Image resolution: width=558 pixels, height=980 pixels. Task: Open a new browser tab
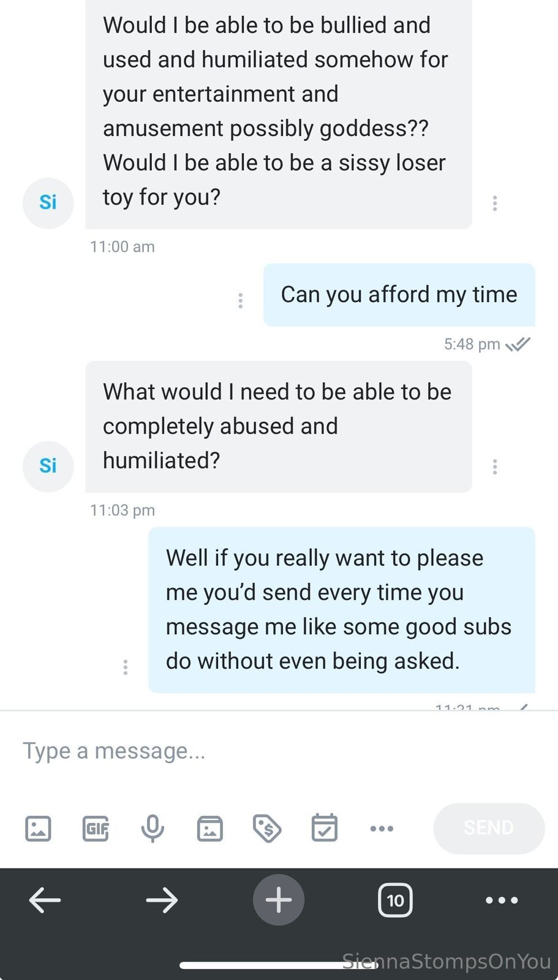[279, 900]
